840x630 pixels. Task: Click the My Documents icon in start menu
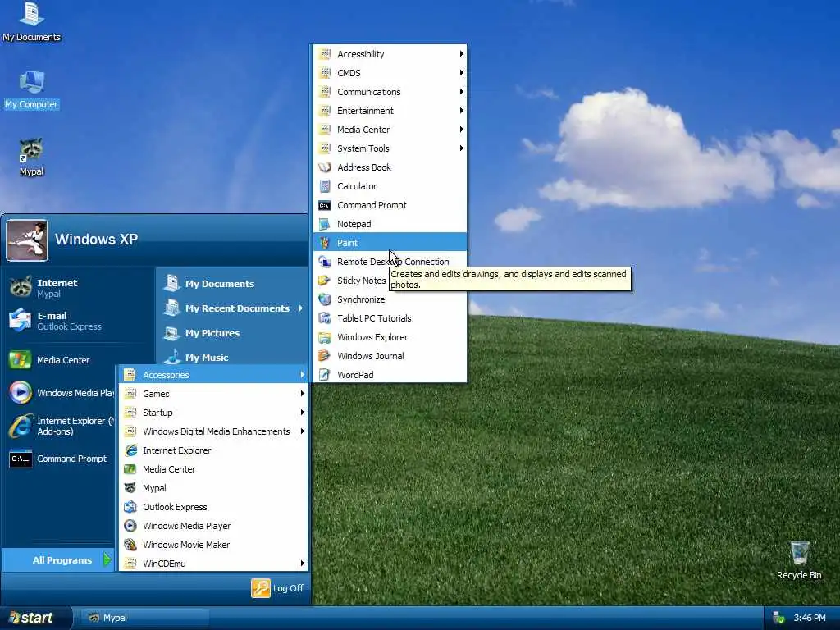click(x=172, y=283)
